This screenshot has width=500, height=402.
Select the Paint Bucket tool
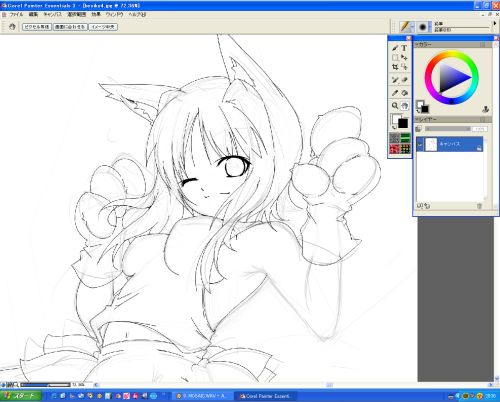point(404,93)
